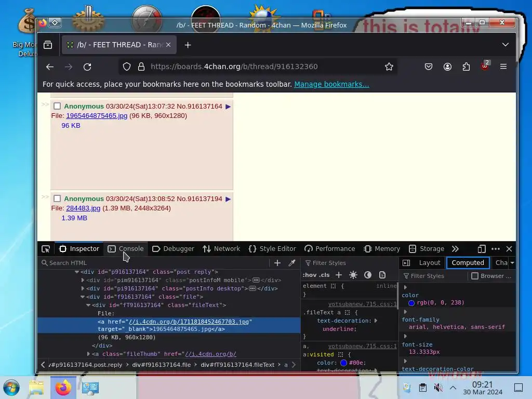This screenshot has width=532, height=399.
Task: Tick checkbox for post No.916137194
Action: pos(57,198)
